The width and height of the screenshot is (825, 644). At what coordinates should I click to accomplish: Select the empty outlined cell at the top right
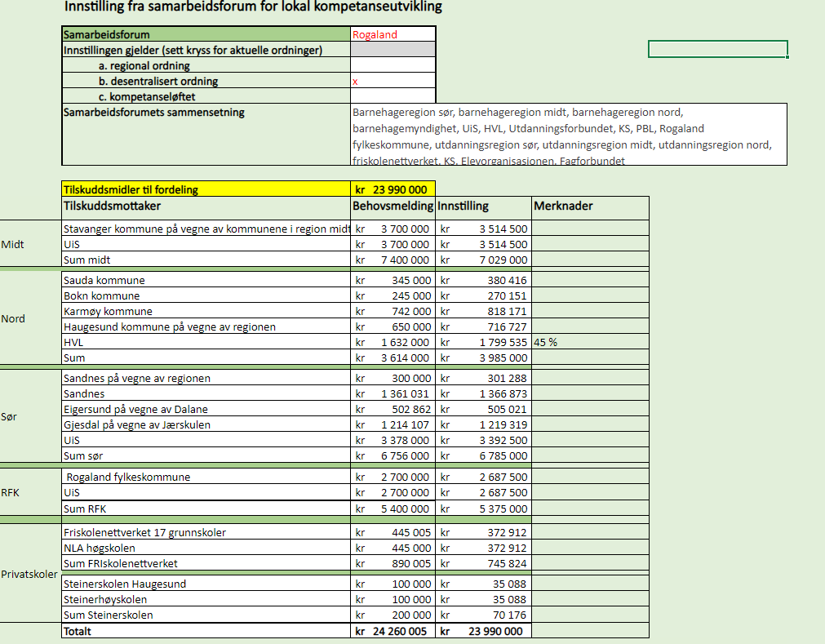point(717,49)
